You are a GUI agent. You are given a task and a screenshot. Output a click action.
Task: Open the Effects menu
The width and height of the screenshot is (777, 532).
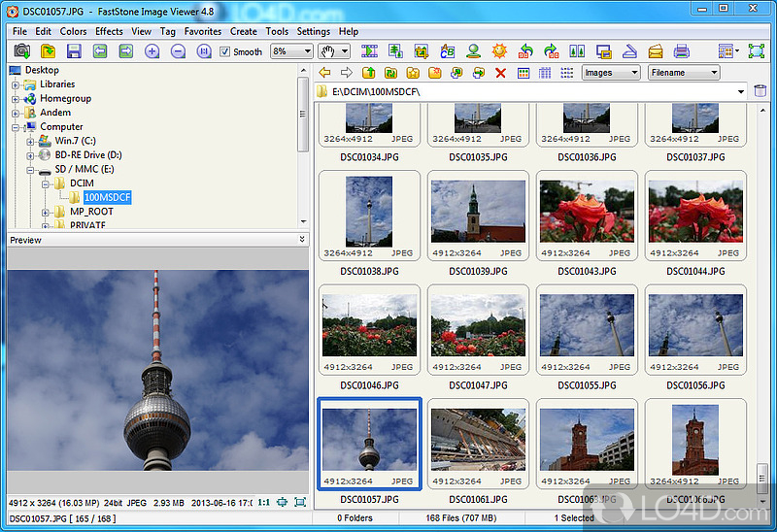tap(109, 31)
